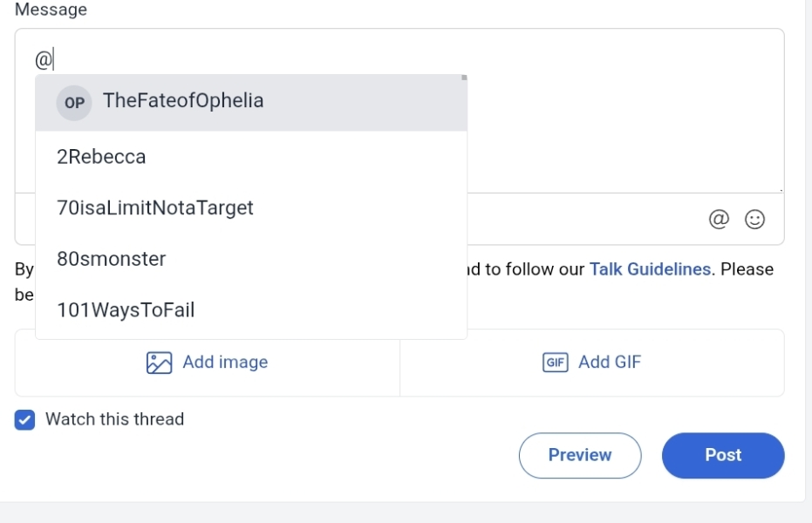Open the emoji smiley picker
Viewport: 812px width, 523px height.
(x=755, y=219)
